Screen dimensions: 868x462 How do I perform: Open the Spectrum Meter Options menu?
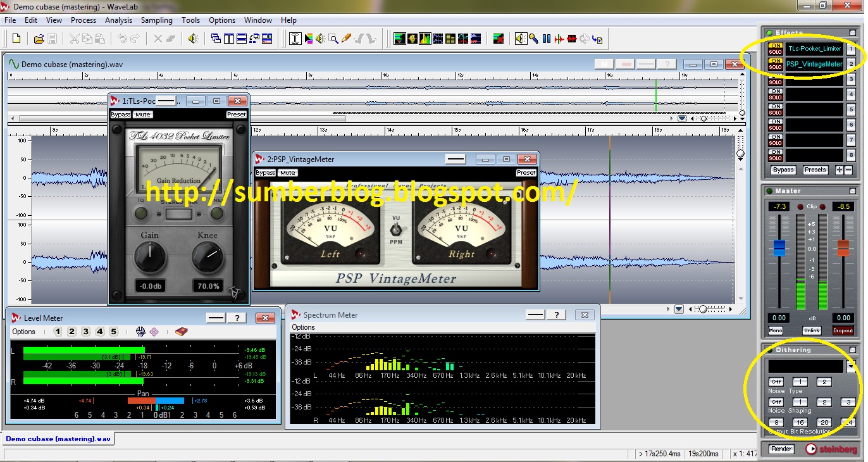(x=303, y=327)
